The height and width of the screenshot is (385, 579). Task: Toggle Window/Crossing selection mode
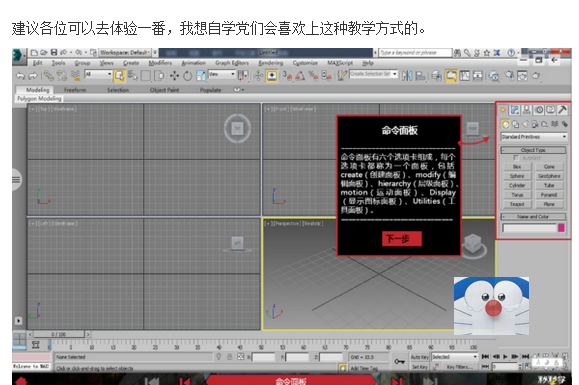pyautogui.click(x=159, y=76)
